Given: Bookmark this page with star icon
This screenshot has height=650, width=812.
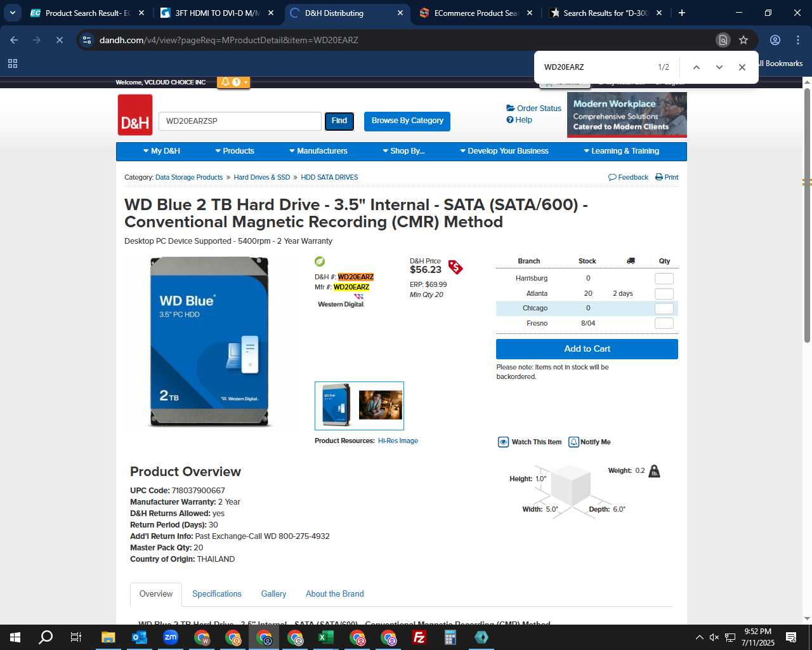Looking at the screenshot, I should [743, 40].
